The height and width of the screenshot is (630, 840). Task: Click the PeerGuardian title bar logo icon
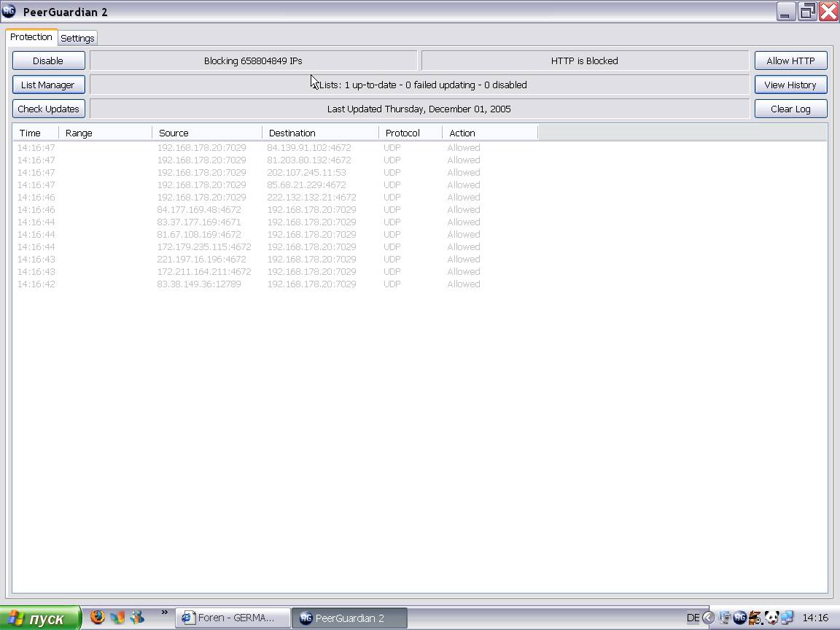(x=9, y=11)
